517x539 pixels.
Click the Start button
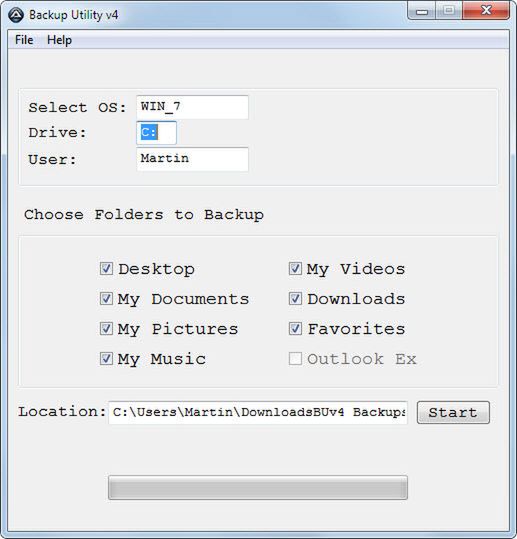point(453,412)
